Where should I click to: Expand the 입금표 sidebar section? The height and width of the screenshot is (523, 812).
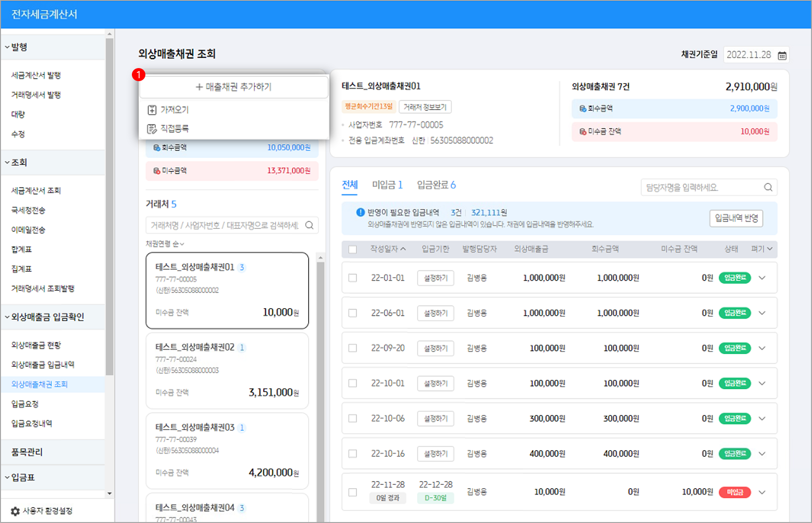coord(53,477)
